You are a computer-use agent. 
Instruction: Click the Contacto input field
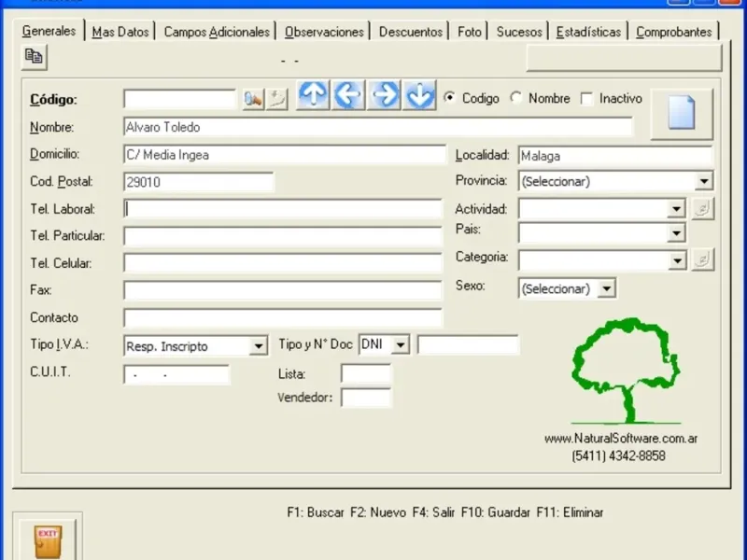tap(283, 317)
